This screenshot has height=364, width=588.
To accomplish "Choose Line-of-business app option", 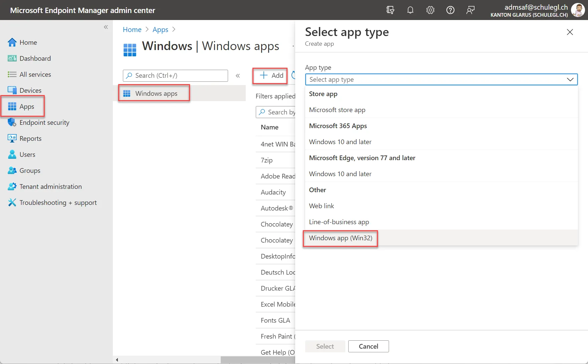I will (441, 222).
